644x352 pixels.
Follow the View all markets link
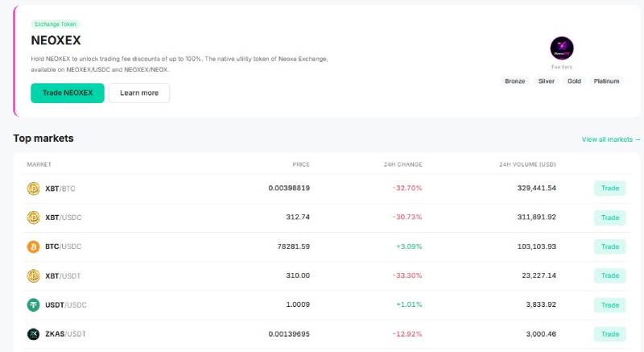tap(611, 139)
